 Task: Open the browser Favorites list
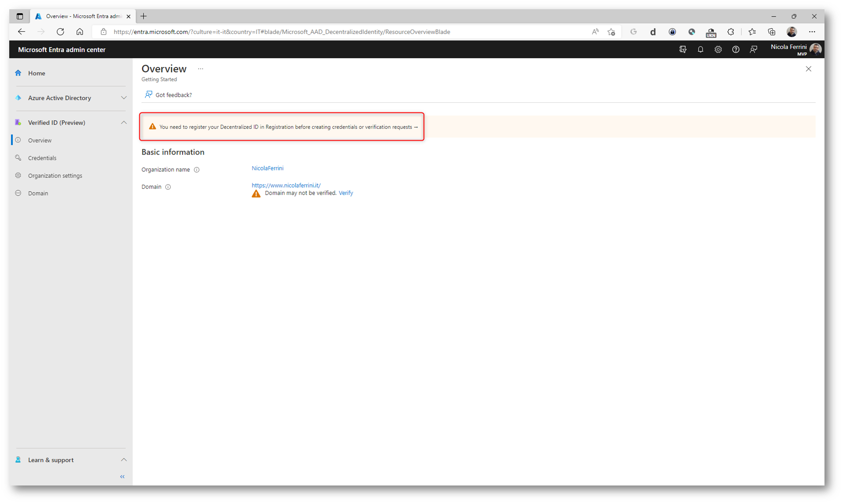pyautogui.click(x=752, y=32)
